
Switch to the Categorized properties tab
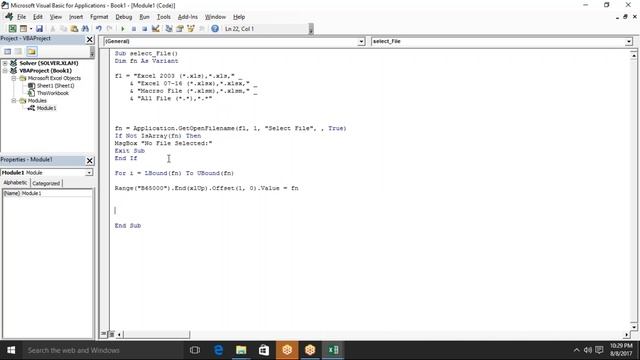tap(46, 183)
